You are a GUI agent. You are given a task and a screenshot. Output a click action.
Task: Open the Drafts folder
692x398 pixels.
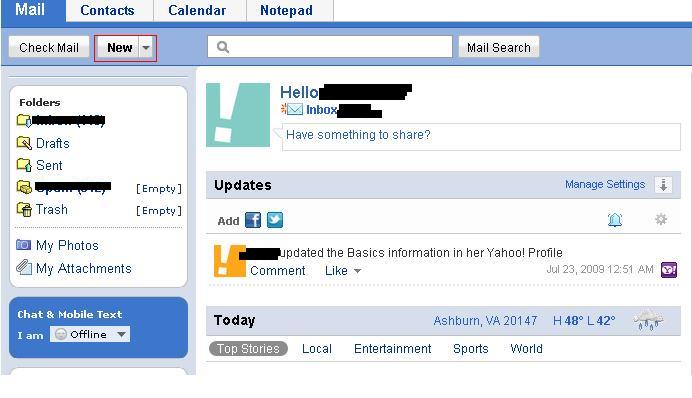pyautogui.click(x=53, y=143)
